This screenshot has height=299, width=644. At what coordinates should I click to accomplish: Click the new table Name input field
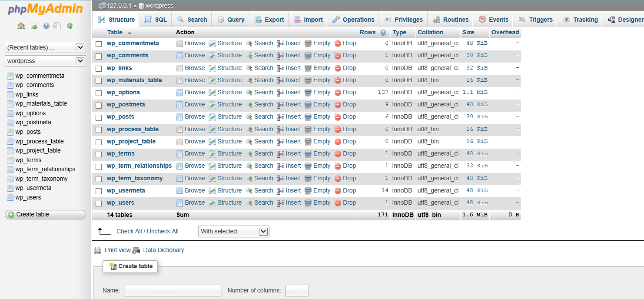tap(173, 291)
